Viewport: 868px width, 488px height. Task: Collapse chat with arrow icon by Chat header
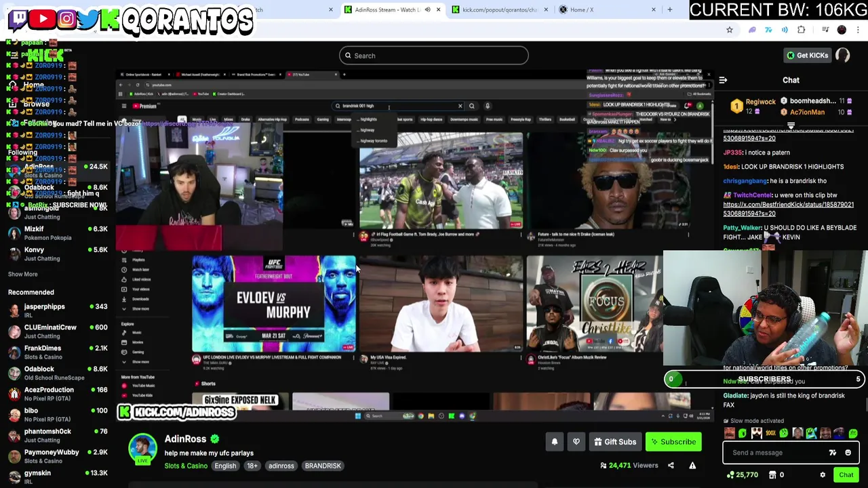pyautogui.click(x=723, y=80)
